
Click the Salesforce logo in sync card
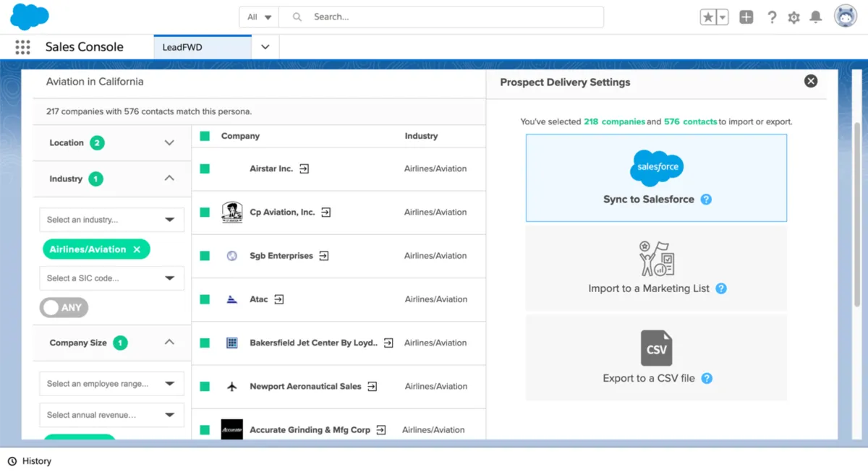click(x=657, y=168)
